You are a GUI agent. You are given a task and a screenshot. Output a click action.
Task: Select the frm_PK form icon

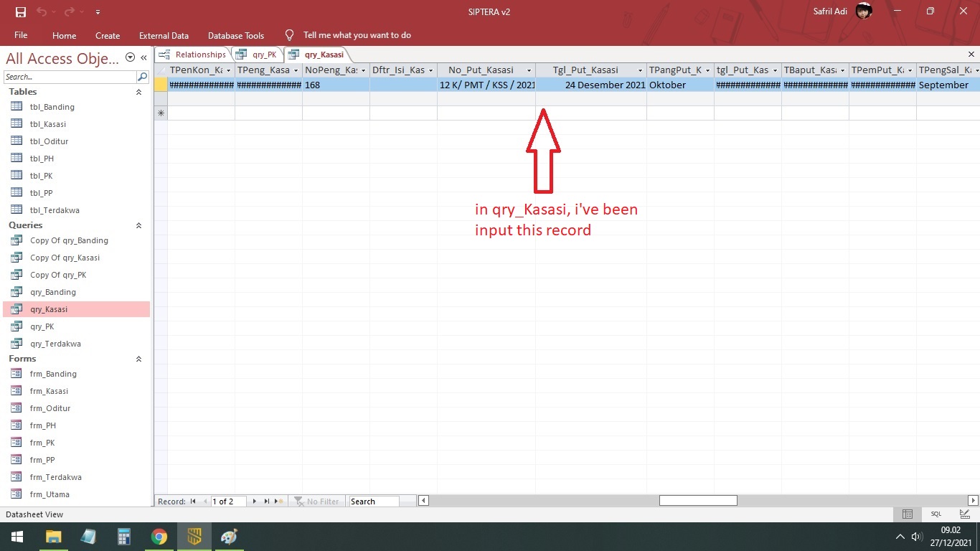[x=17, y=443]
